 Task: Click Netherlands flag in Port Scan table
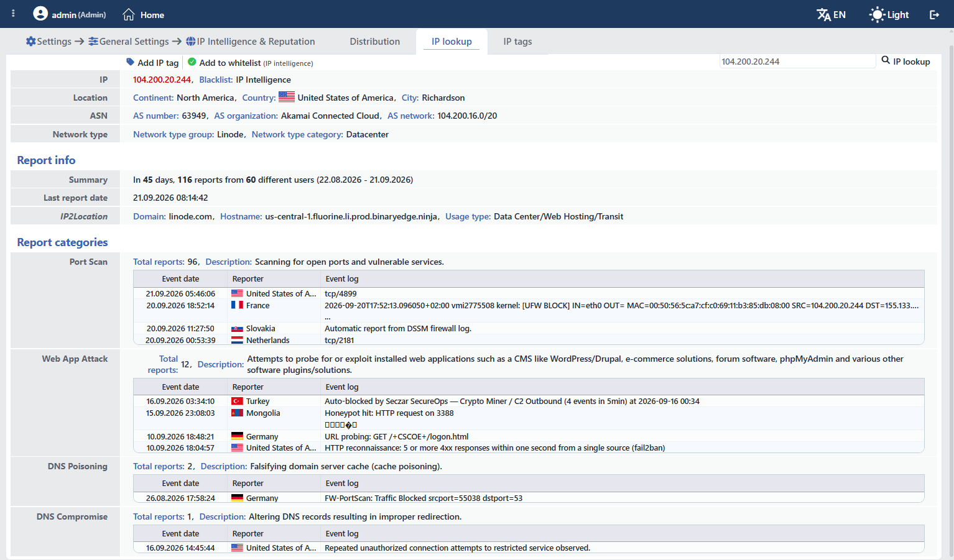click(x=237, y=340)
